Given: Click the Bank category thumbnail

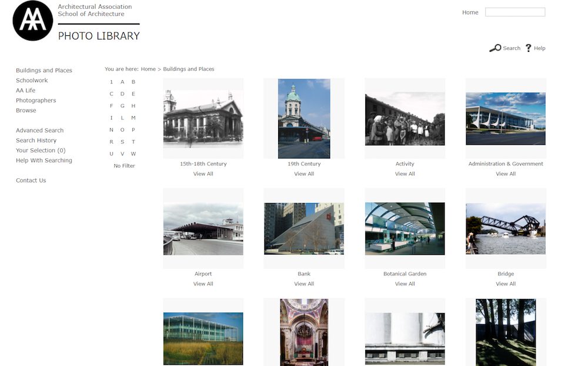Looking at the screenshot, I should point(304,226).
